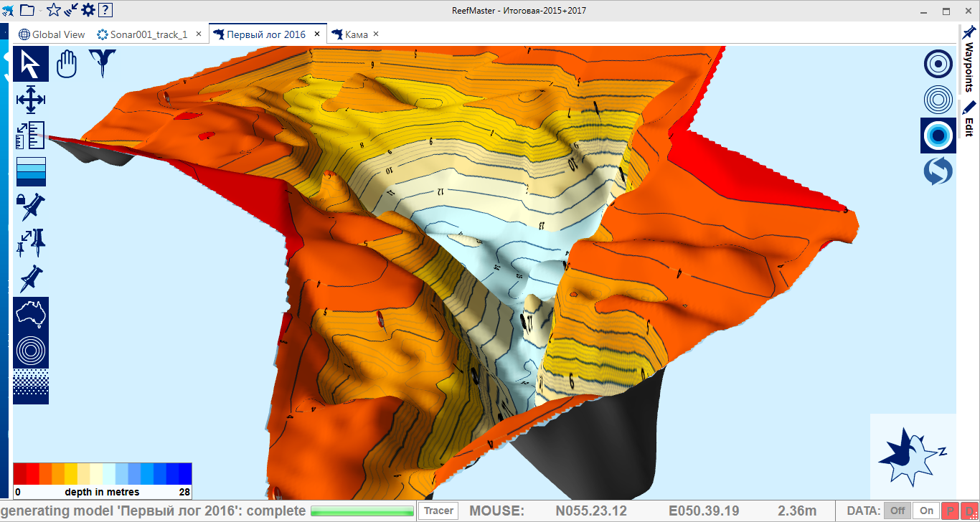The width and height of the screenshot is (980, 522).
Task: Select the ruler measurement tool
Action: click(x=31, y=136)
